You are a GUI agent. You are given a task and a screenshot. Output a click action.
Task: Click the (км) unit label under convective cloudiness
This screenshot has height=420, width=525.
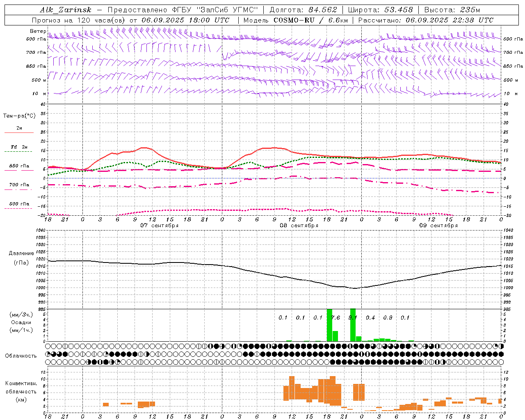pos(21,399)
